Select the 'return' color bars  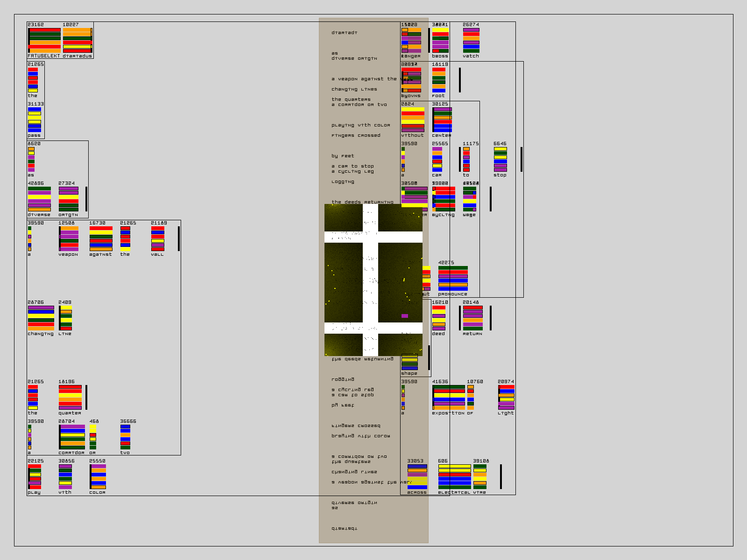[x=472, y=318]
